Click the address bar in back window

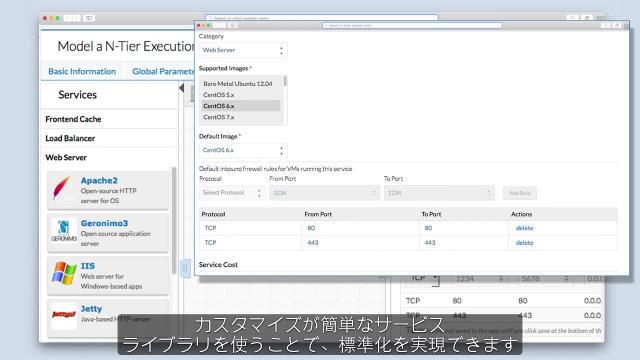[x=322, y=18]
